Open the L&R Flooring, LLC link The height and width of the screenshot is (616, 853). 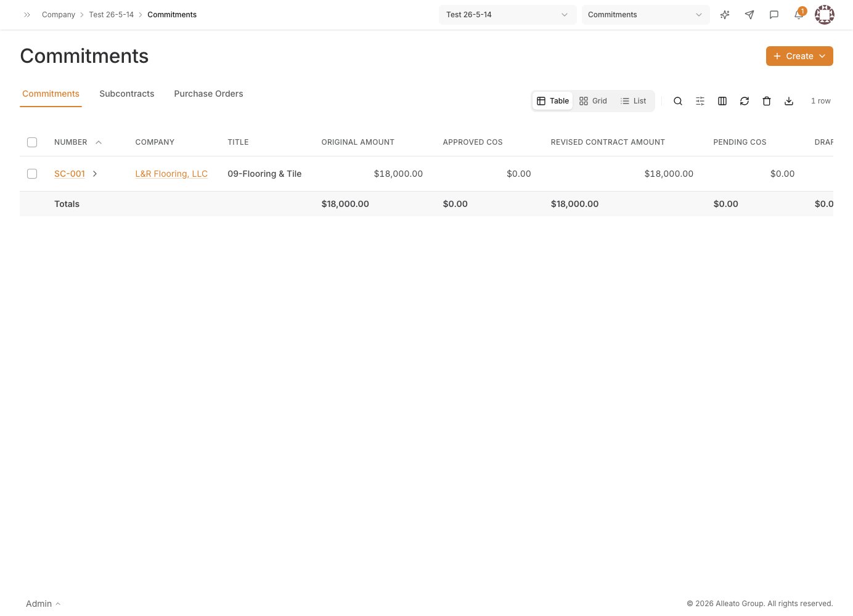[171, 174]
